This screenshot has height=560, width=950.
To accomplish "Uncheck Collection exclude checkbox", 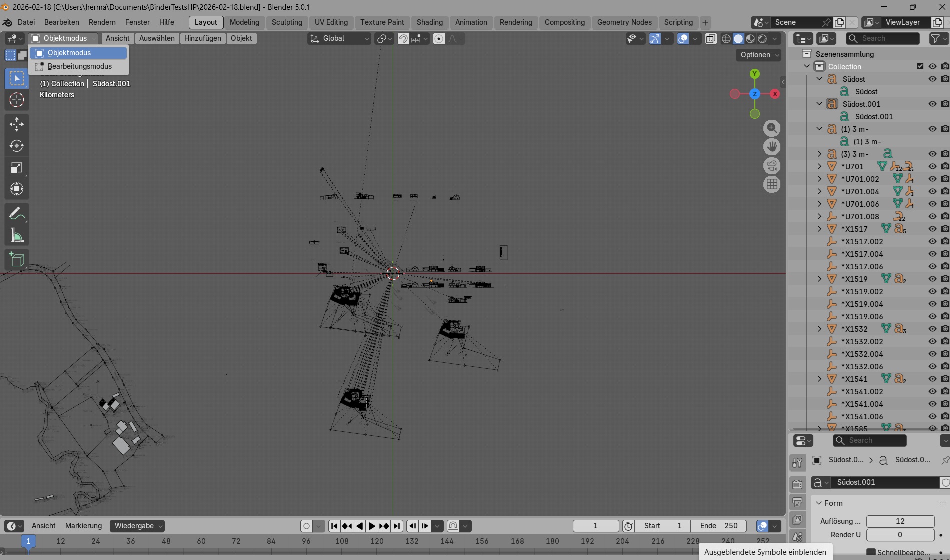I will pos(920,66).
